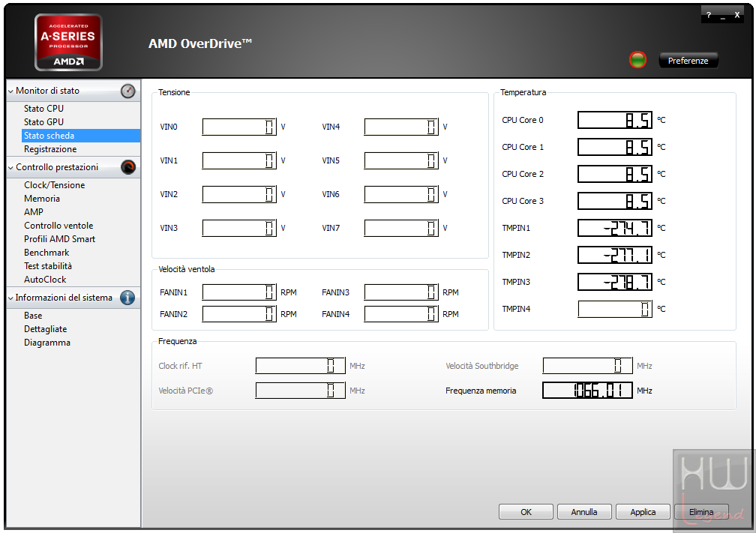Select the AMP entry
Viewport: 756px width, 533px height.
[34, 212]
